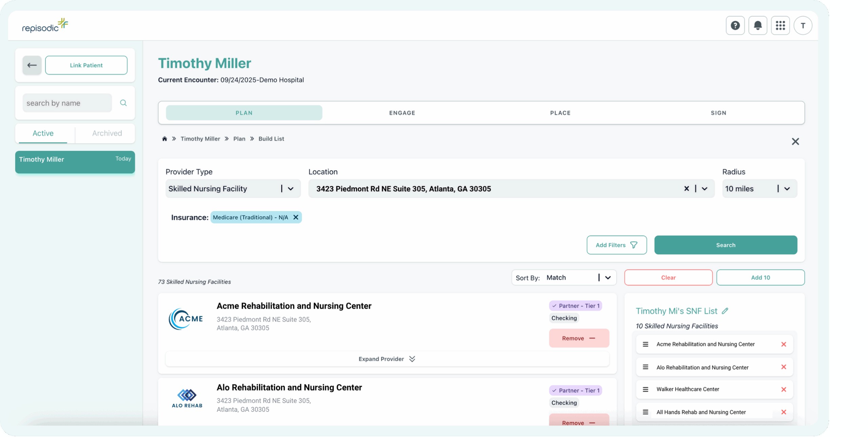Viewport: 868px width, 437px height.
Task: Remove Medicare (Traditional) insurance filter chip
Action: click(296, 217)
